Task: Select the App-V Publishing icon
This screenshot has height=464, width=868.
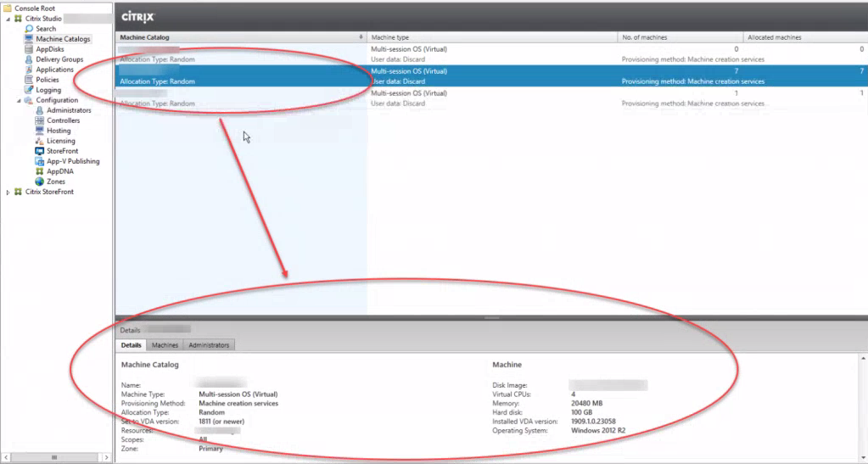Action: point(40,161)
